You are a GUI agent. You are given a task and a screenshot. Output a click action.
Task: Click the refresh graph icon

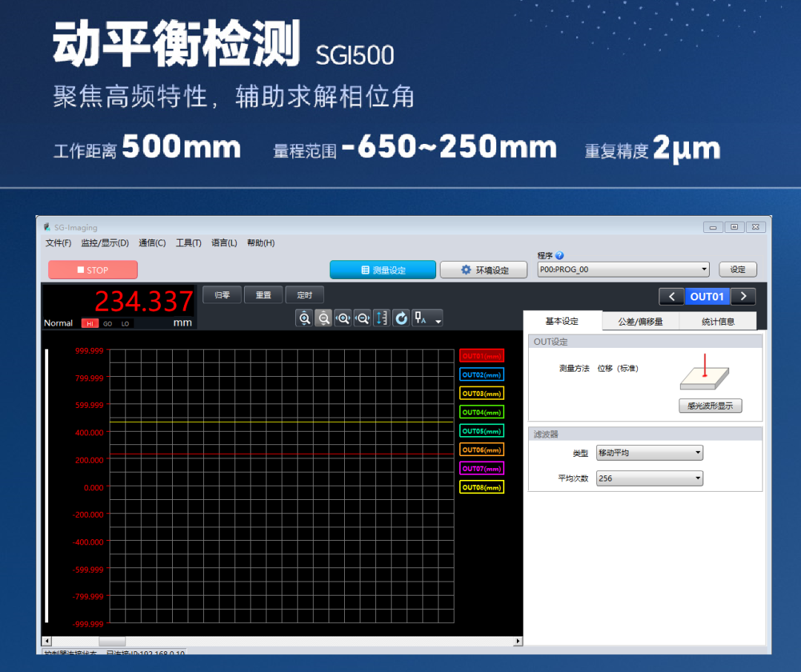pyautogui.click(x=401, y=318)
